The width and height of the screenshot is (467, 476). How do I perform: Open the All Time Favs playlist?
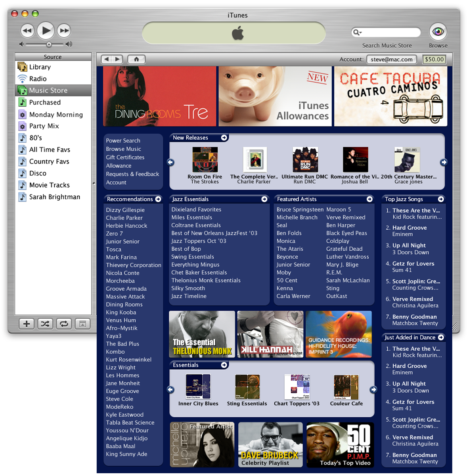point(53,150)
